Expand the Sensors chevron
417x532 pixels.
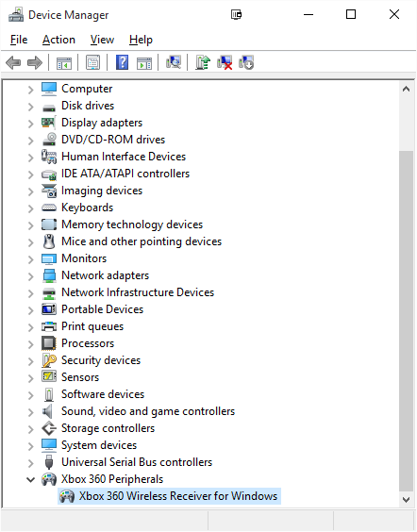point(31,378)
